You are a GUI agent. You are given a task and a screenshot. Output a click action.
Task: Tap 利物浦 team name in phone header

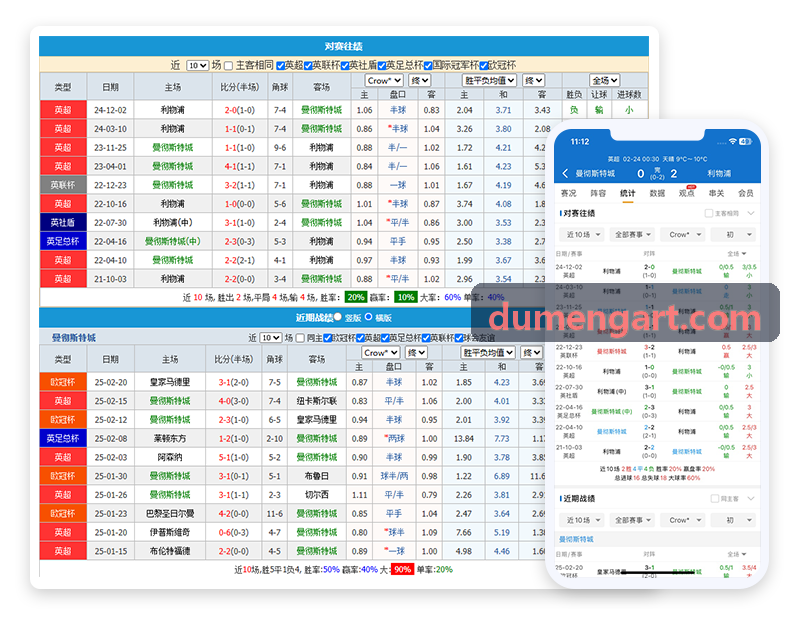click(x=719, y=173)
